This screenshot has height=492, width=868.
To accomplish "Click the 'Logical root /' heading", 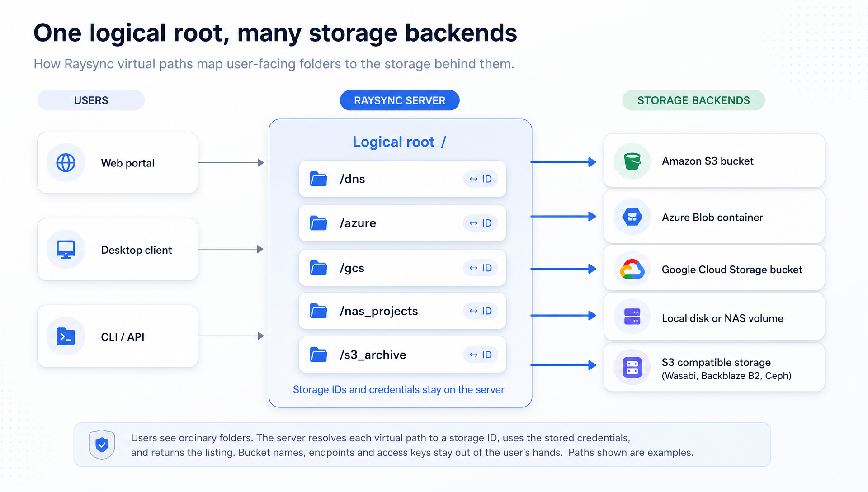I will click(x=400, y=142).
